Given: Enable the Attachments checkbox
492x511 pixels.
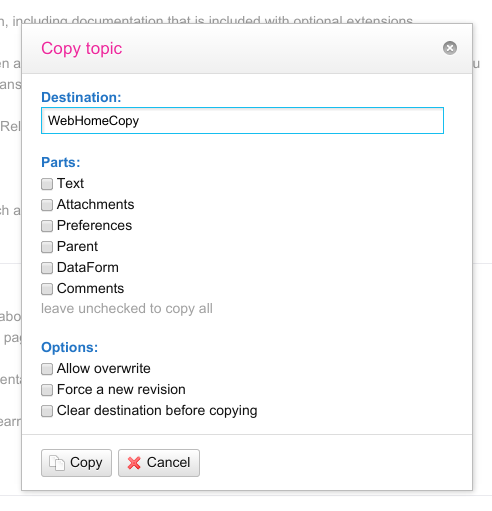Looking at the screenshot, I should (x=47, y=205).
